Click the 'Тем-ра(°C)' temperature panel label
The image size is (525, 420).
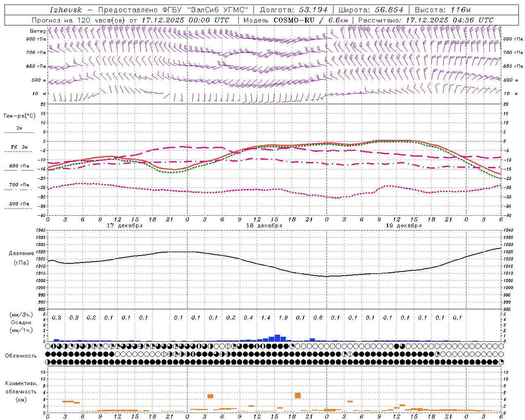tap(19, 116)
